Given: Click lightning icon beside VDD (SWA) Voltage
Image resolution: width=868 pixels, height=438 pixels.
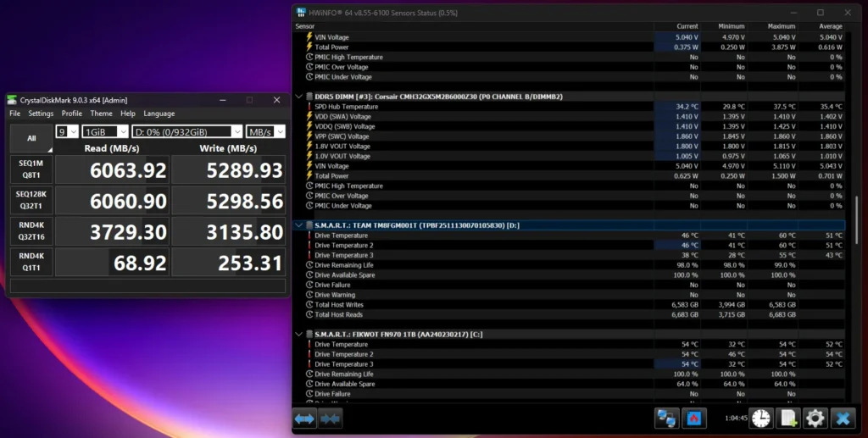Looking at the screenshot, I should (309, 117).
